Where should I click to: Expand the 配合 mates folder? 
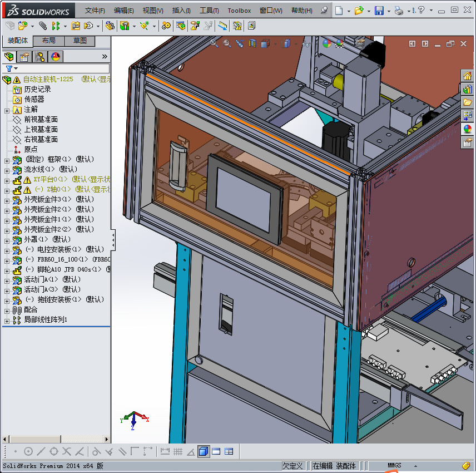(7, 311)
